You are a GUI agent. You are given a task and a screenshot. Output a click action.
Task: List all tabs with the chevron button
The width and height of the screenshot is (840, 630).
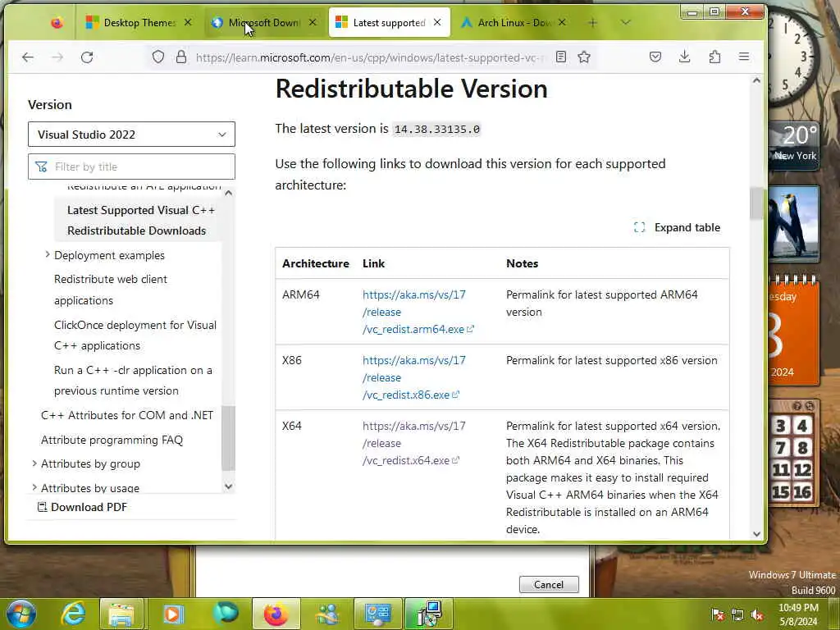(625, 22)
